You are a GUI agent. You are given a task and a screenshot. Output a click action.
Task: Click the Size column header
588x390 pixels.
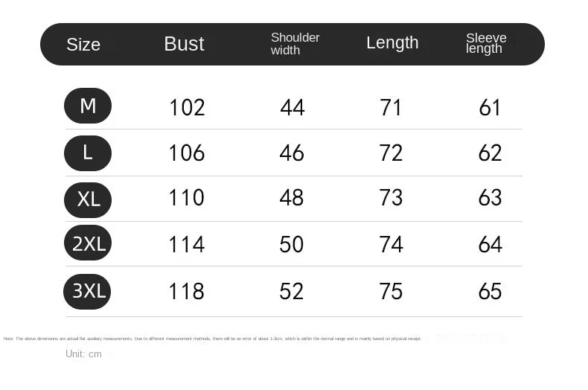[x=83, y=45]
